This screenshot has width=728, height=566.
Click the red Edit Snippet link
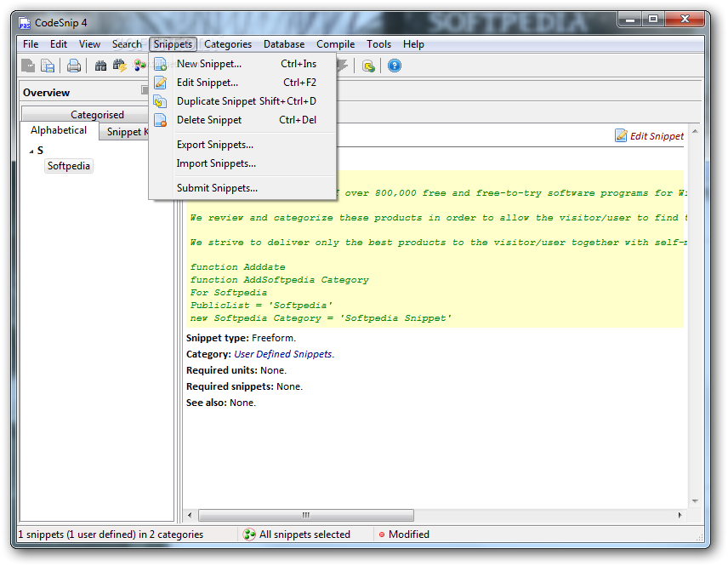[657, 136]
